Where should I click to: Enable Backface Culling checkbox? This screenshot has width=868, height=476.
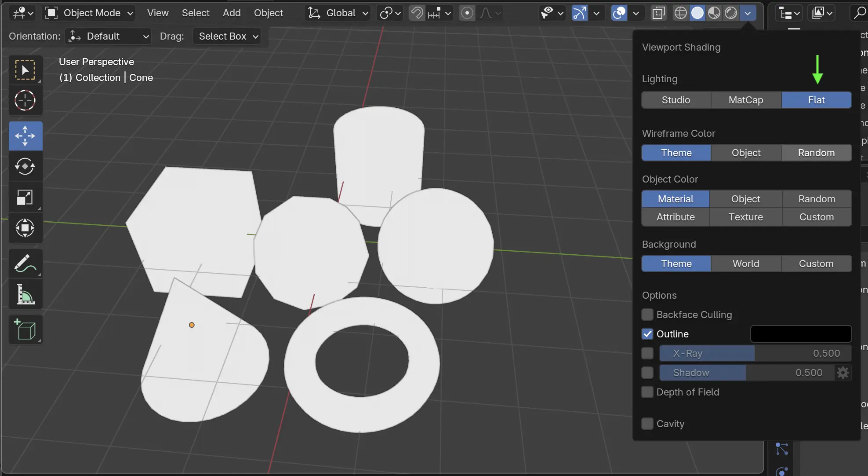[x=647, y=315]
